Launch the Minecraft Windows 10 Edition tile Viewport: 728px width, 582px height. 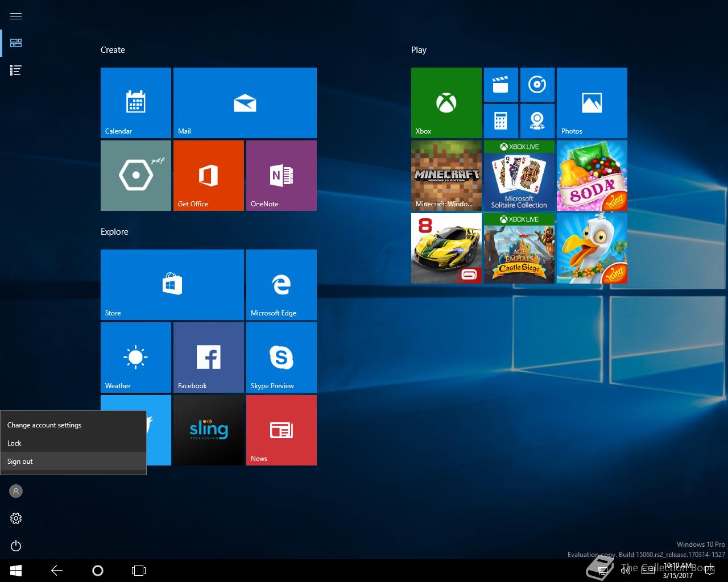(446, 176)
